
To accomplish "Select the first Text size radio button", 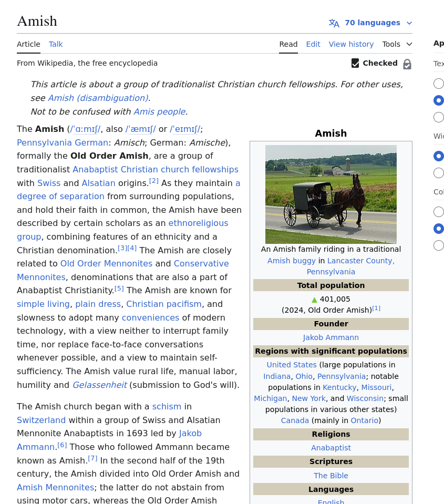I will click(439, 84).
